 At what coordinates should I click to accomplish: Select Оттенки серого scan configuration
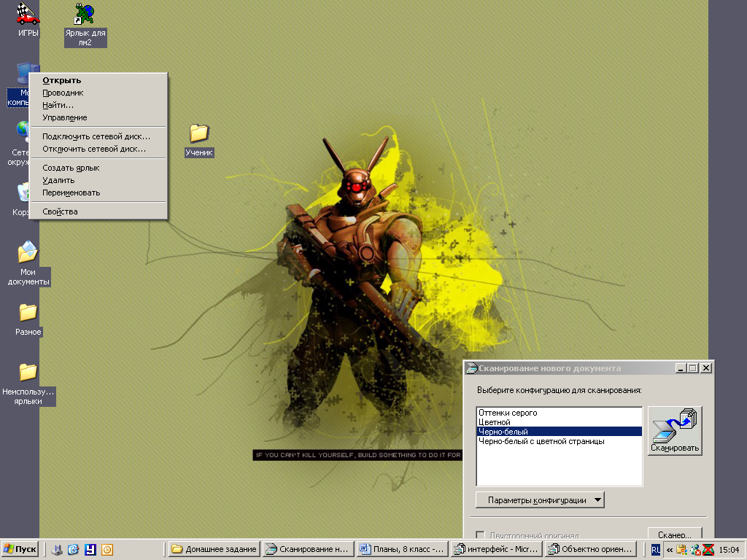click(508, 413)
